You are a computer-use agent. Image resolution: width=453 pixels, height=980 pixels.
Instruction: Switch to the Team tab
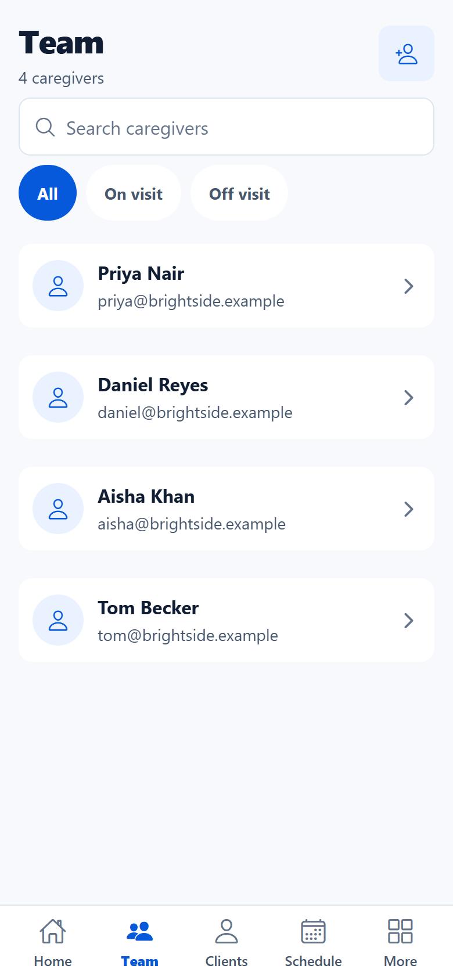click(139, 941)
